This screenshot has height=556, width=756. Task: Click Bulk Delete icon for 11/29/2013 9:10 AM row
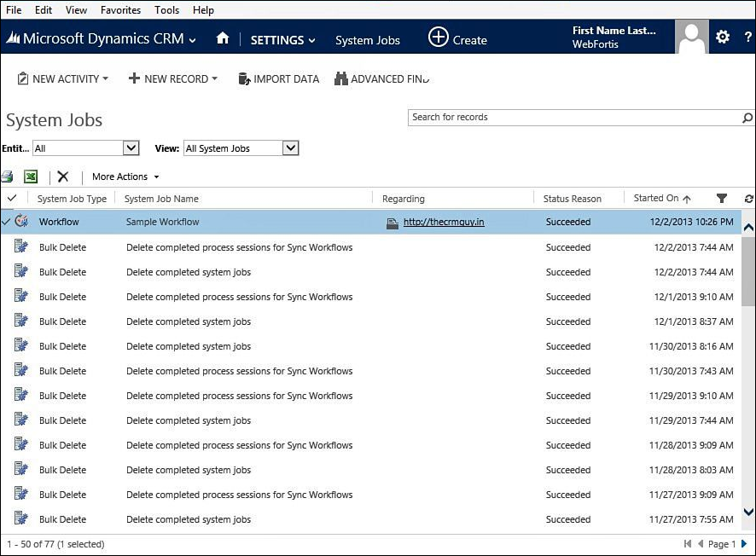(x=21, y=395)
